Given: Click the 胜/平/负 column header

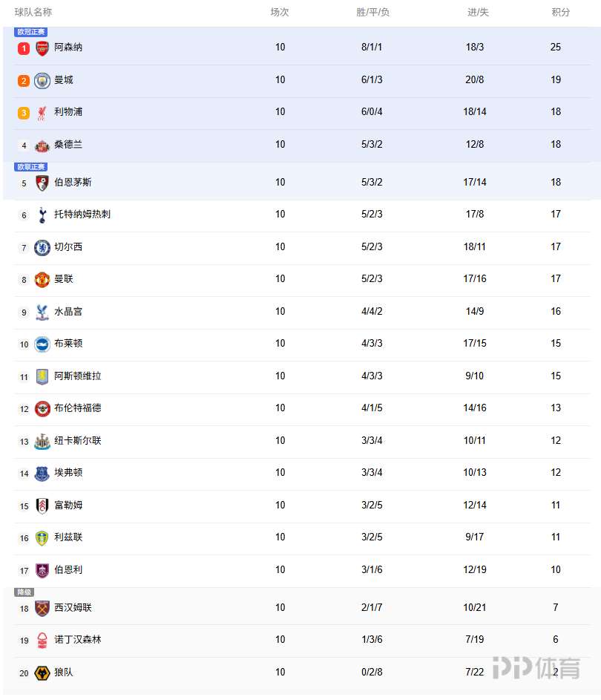Looking at the screenshot, I should 372,13.
